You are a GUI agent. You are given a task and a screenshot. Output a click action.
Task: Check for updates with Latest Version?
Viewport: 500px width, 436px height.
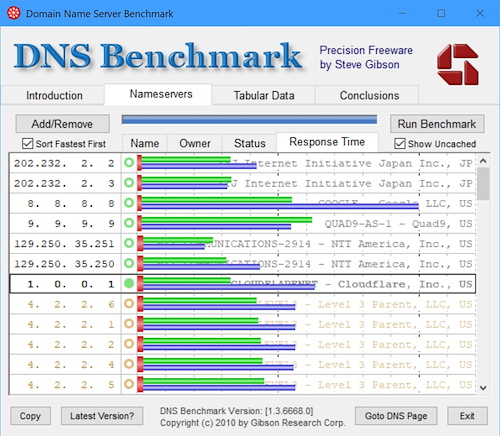point(102,416)
